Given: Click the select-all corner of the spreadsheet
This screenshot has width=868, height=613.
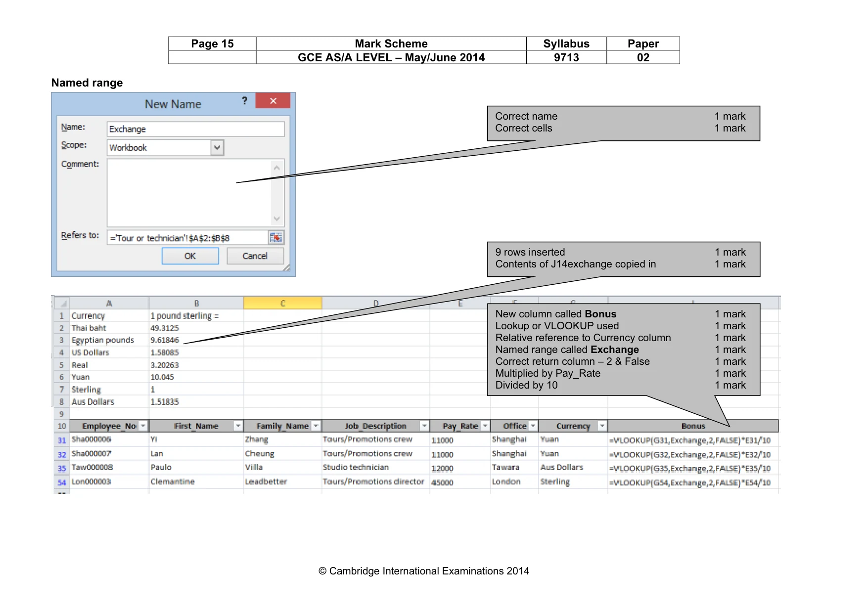Looking at the screenshot, I should tap(62, 303).
